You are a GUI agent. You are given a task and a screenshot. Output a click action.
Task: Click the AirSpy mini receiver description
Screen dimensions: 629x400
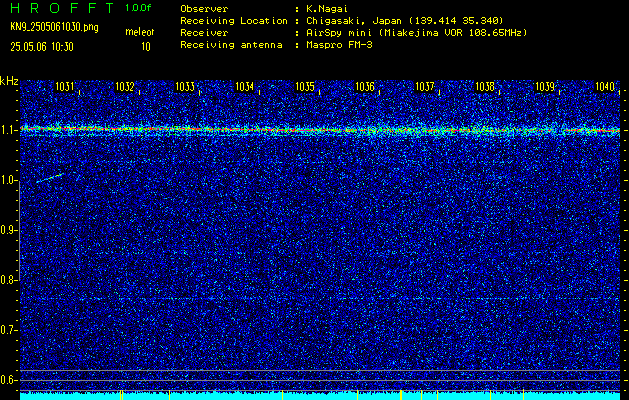(416, 32)
